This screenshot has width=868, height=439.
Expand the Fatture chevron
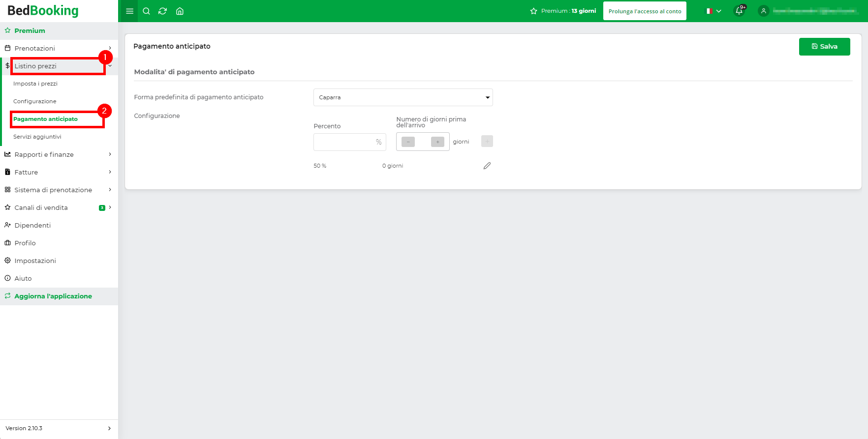[x=110, y=172]
